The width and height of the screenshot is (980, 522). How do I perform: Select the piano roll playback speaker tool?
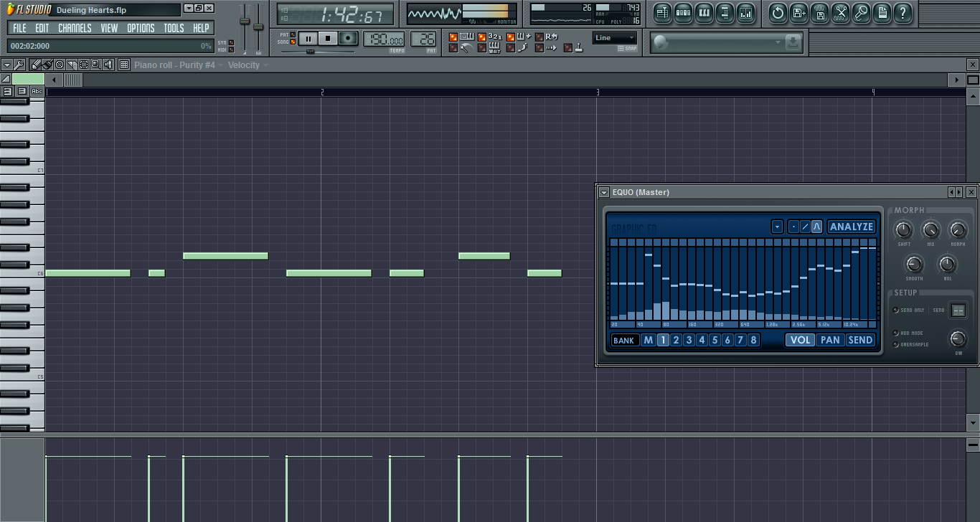click(x=108, y=65)
